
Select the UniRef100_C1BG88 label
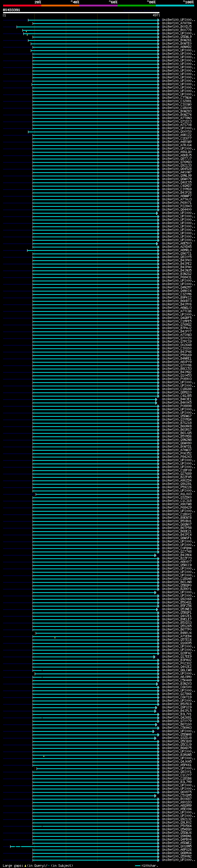(176, 389)
